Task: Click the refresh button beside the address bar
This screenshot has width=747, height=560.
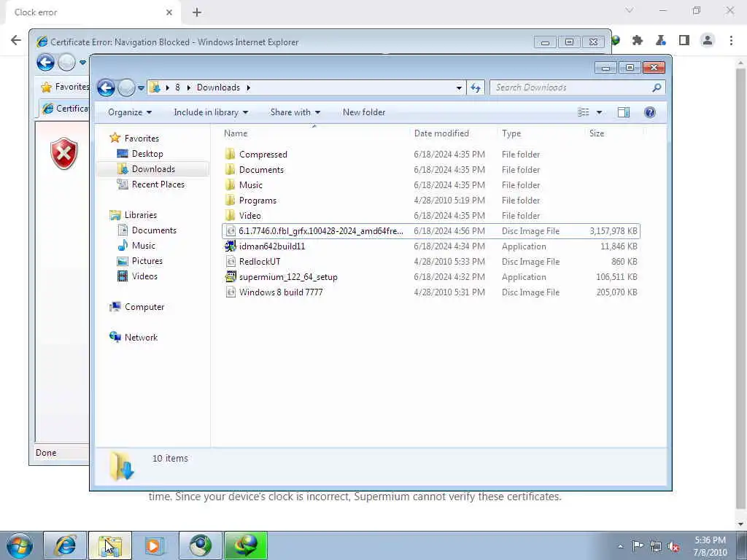Action: tap(476, 87)
